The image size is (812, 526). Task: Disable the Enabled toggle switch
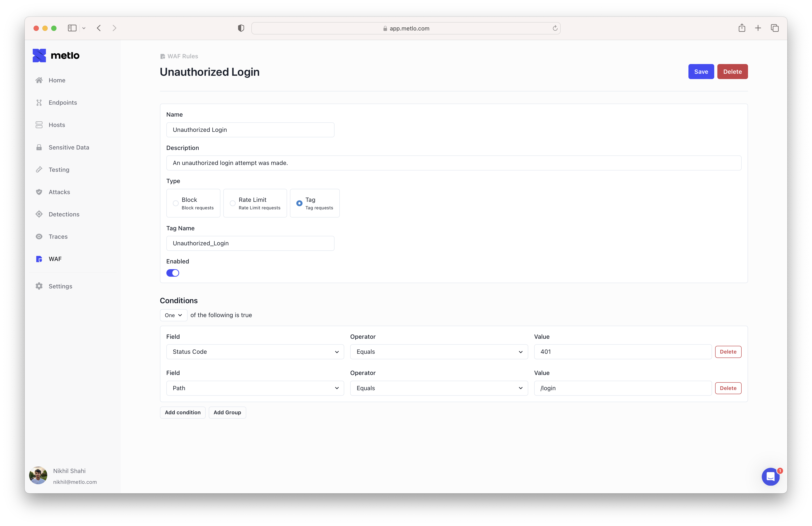click(x=173, y=273)
